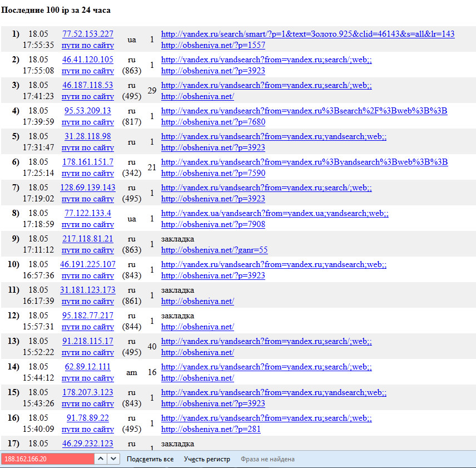
Task: Open yandex referrer link in row 4
Action: pos(304,111)
